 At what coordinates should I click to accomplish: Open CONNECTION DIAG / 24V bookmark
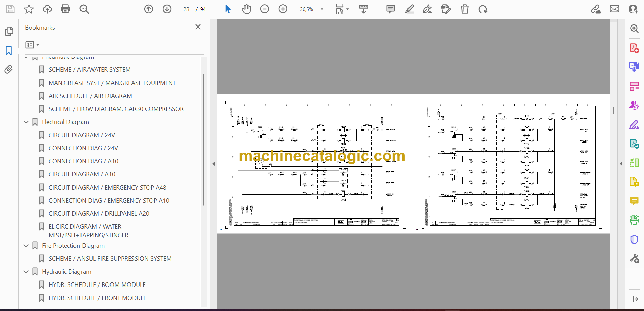point(83,148)
